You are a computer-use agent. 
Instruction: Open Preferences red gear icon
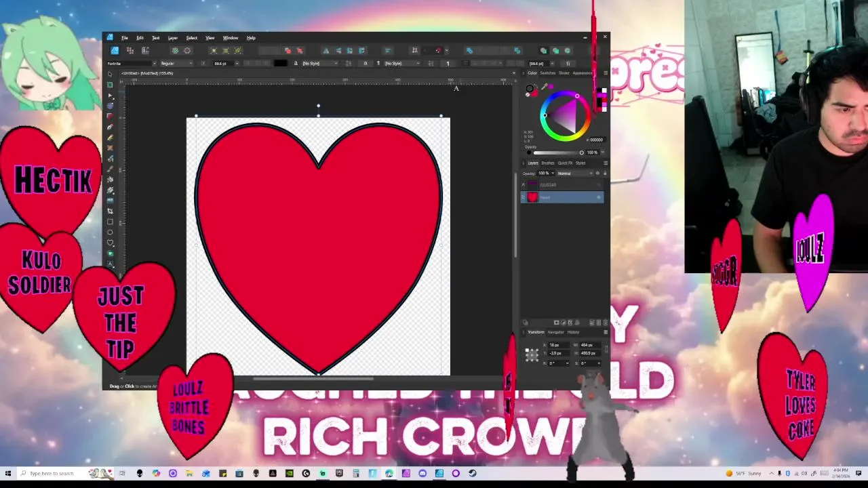[188, 50]
